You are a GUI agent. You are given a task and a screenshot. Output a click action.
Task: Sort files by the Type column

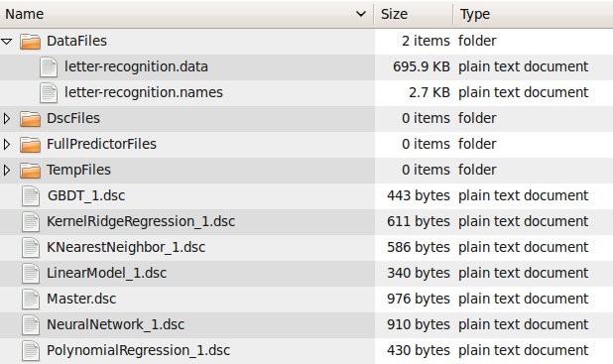coord(534,14)
